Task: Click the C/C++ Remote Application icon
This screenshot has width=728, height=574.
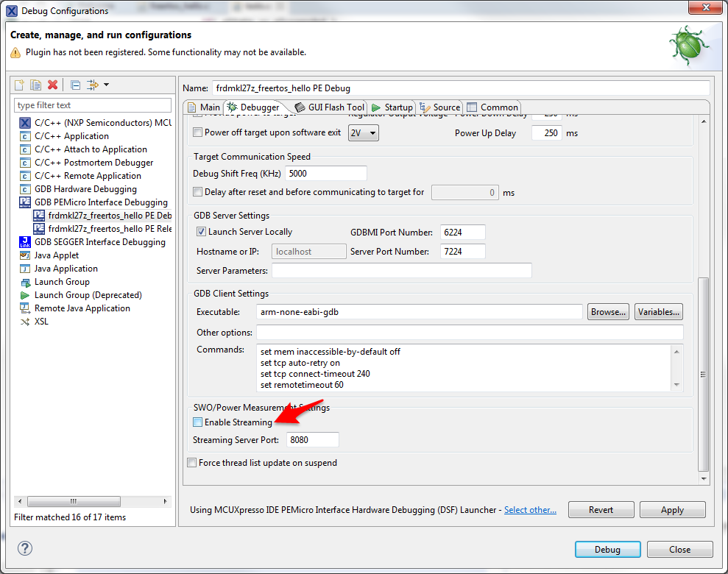Action: coord(25,176)
